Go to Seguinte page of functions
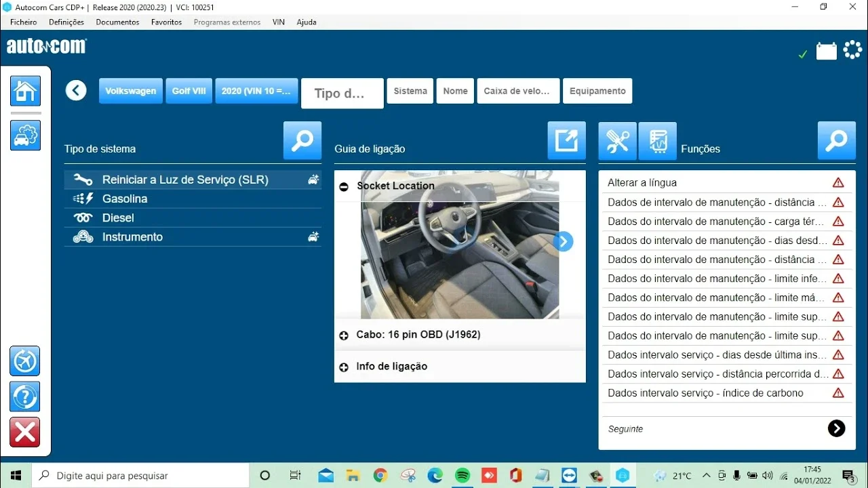Viewport: 868px width, 488px height. [836, 428]
